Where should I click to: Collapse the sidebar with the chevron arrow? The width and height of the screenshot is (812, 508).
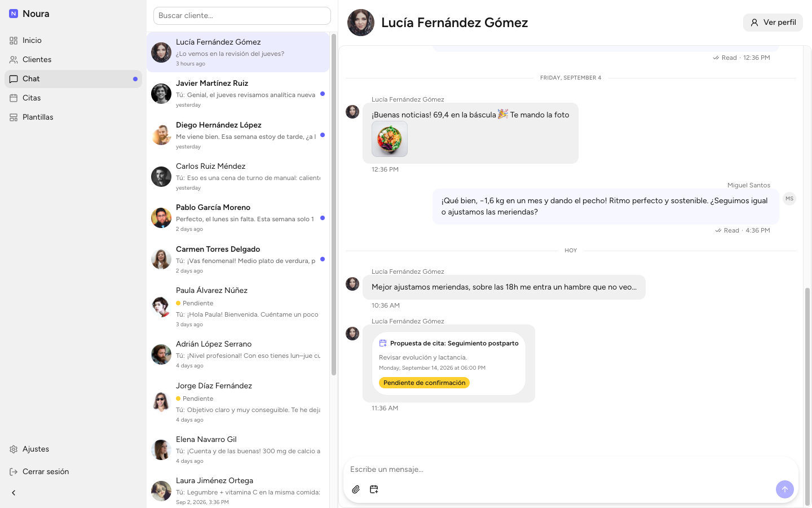pyautogui.click(x=14, y=493)
